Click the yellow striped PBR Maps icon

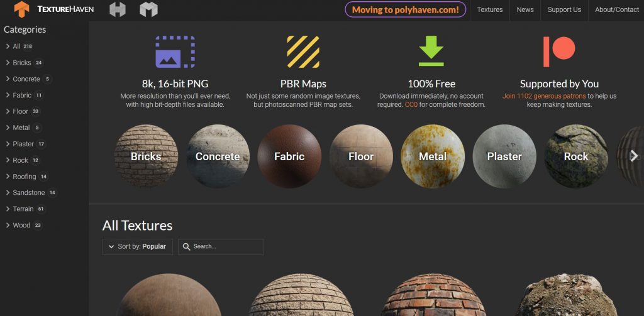click(303, 52)
